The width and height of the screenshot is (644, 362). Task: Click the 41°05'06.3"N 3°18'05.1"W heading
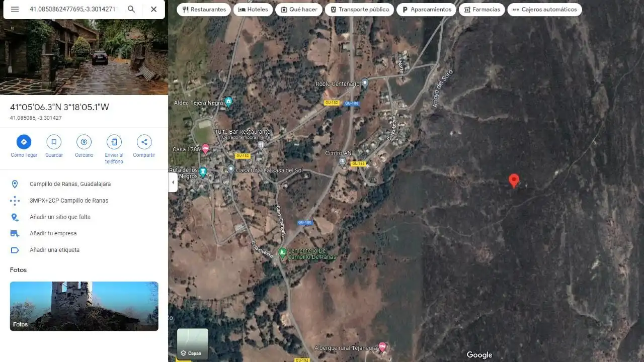[59, 107]
